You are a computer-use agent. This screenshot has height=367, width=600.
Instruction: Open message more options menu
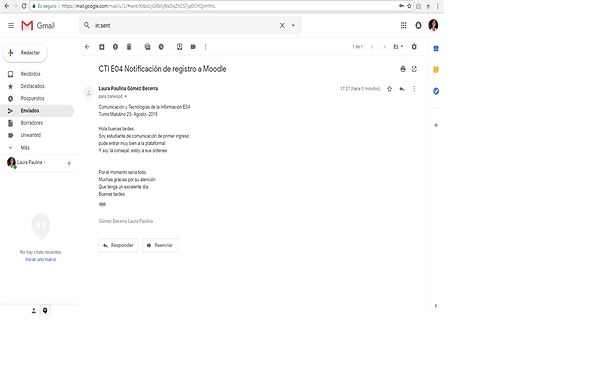(x=414, y=89)
